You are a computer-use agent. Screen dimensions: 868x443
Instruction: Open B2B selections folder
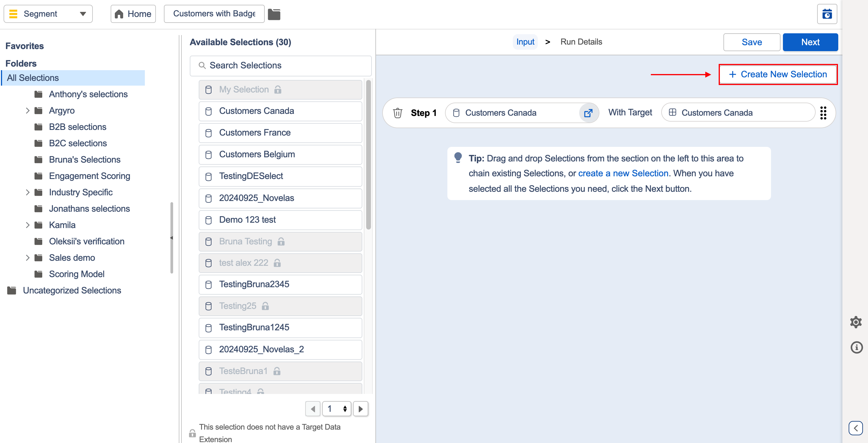coord(78,127)
